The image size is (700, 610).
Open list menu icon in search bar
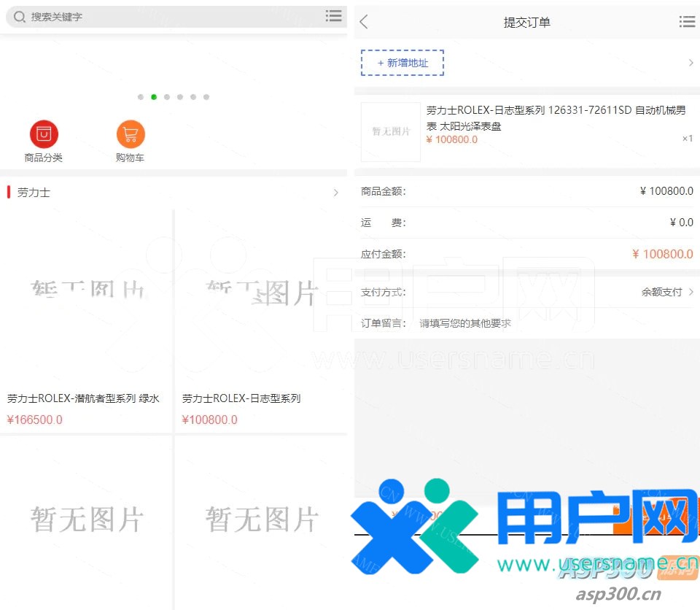pyautogui.click(x=333, y=16)
